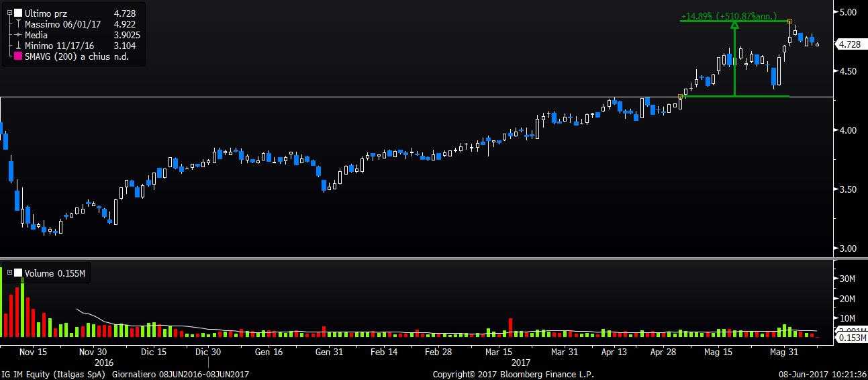Image resolution: width=868 pixels, height=380 pixels.
Task: Click the 3.50 price axis label
Action: (849, 189)
